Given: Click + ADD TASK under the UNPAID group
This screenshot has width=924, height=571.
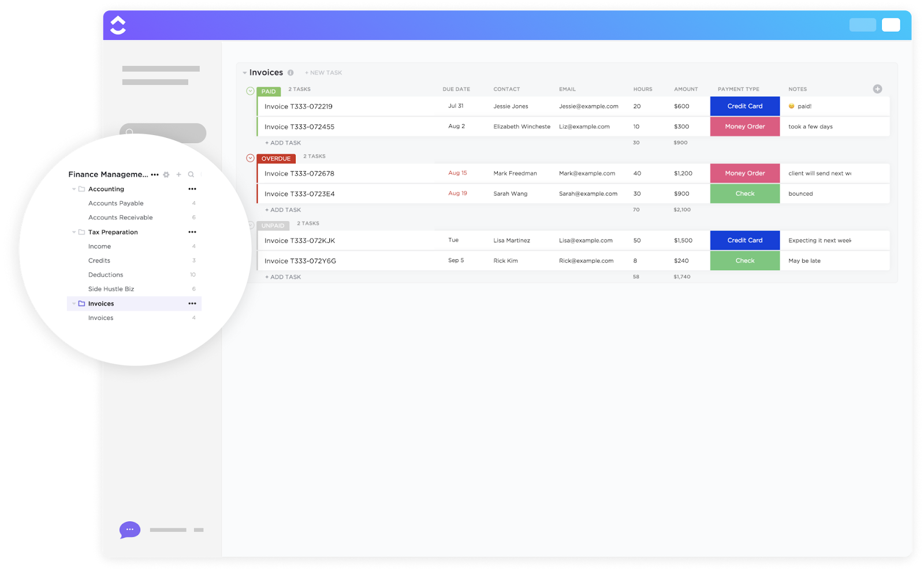Looking at the screenshot, I should coord(282,277).
